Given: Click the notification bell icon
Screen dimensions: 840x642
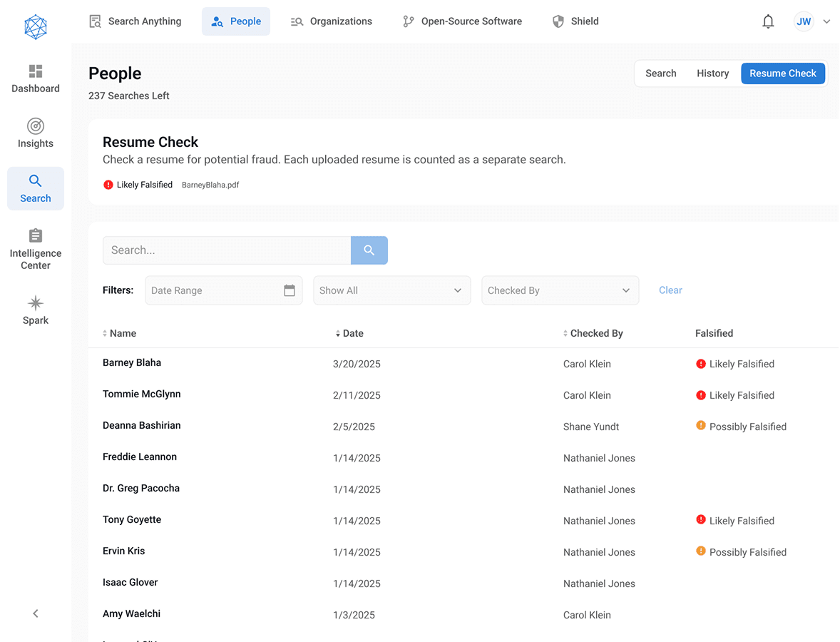Looking at the screenshot, I should (768, 21).
